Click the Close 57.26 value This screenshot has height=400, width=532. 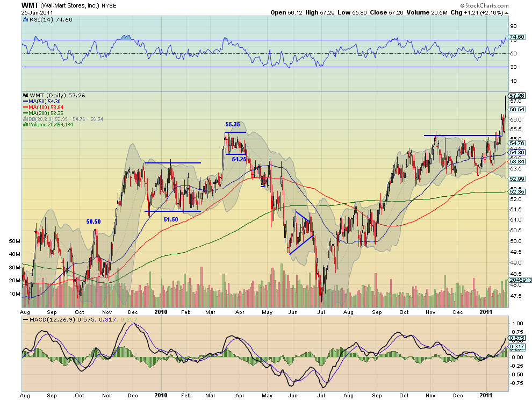386,12
